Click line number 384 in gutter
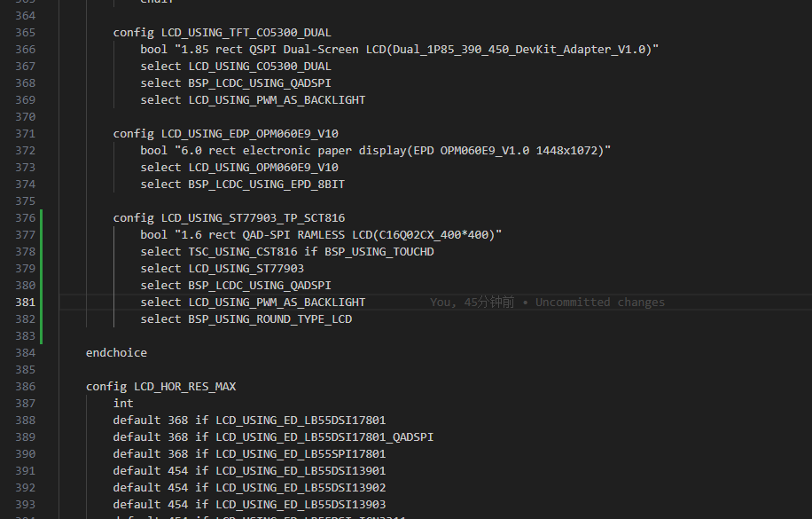This screenshot has height=519, width=812. [25, 353]
